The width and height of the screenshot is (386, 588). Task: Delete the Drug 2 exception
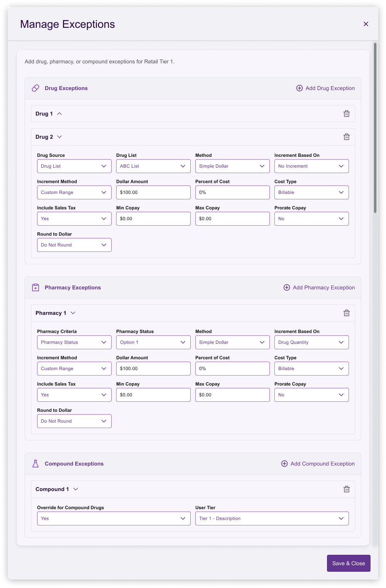(347, 137)
